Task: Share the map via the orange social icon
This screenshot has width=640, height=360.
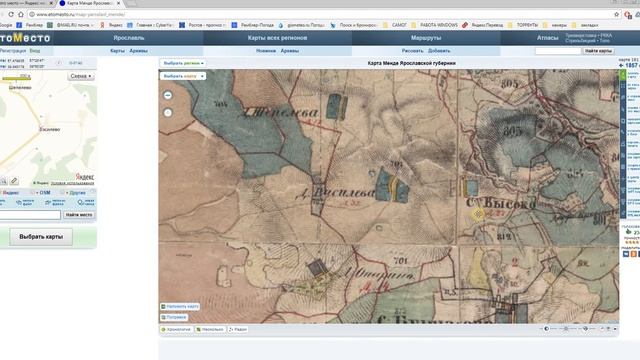Action: tap(633, 254)
